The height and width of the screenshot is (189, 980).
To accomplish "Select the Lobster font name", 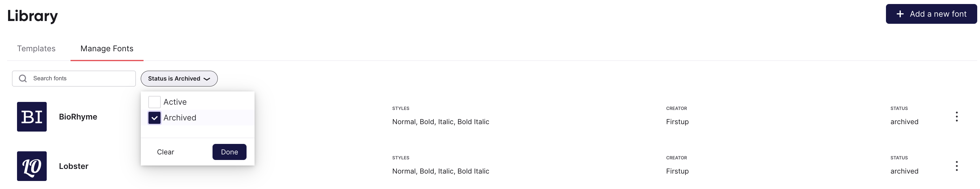I will tap(73, 166).
